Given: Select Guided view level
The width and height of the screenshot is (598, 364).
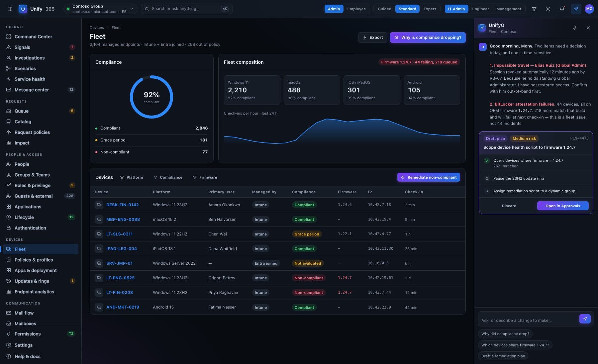Looking at the screenshot, I should [x=384, y=9].
